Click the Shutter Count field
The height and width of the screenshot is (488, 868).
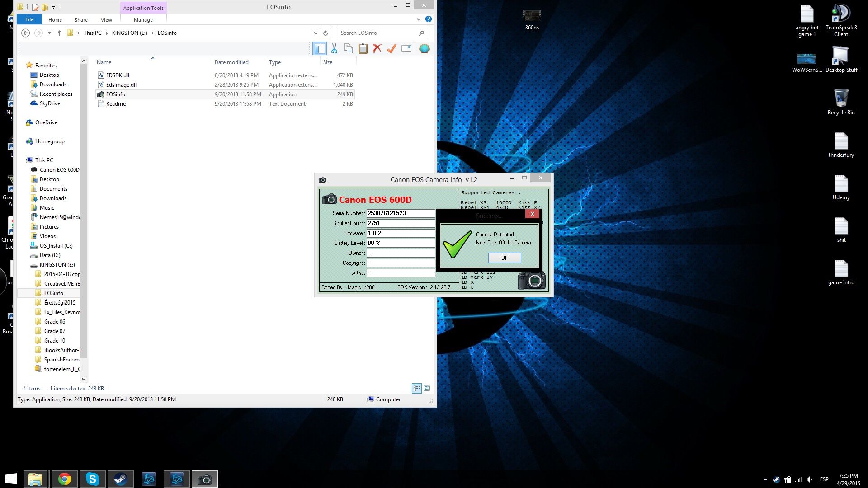click(400, 223)
